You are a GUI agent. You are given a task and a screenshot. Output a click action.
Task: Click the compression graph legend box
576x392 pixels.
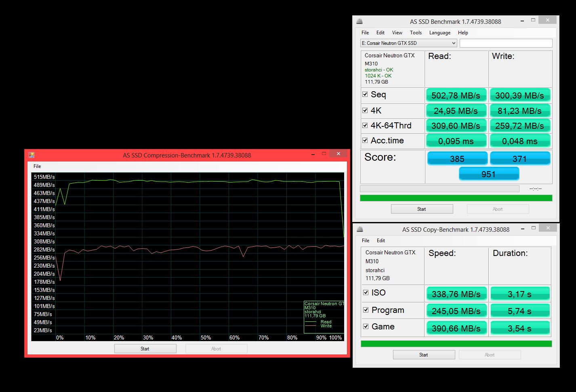coord(324,317)
